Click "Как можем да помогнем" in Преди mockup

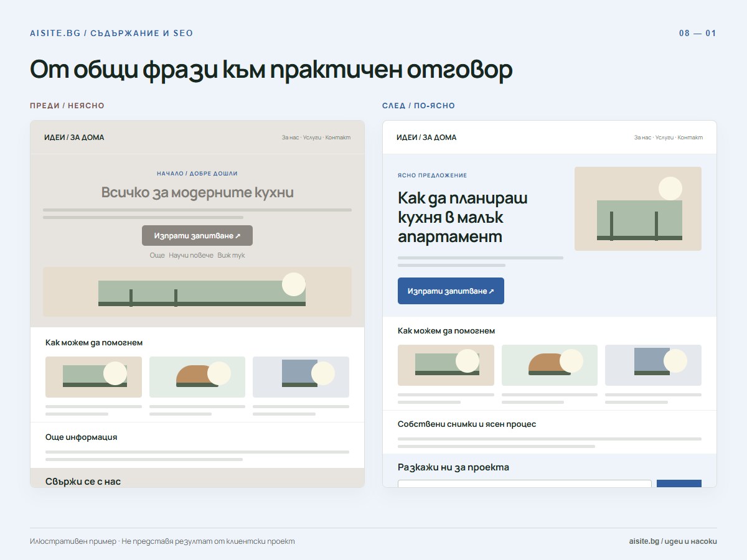[94, 343]
